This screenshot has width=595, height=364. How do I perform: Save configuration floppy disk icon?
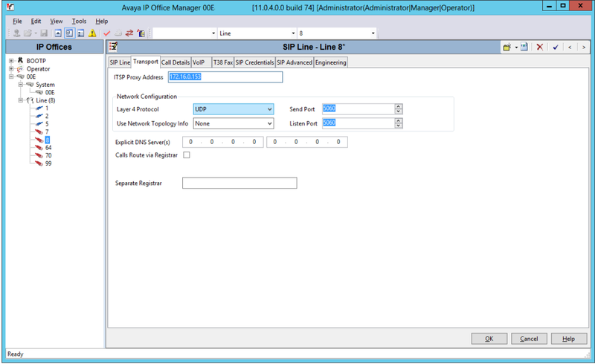[44, 33]
